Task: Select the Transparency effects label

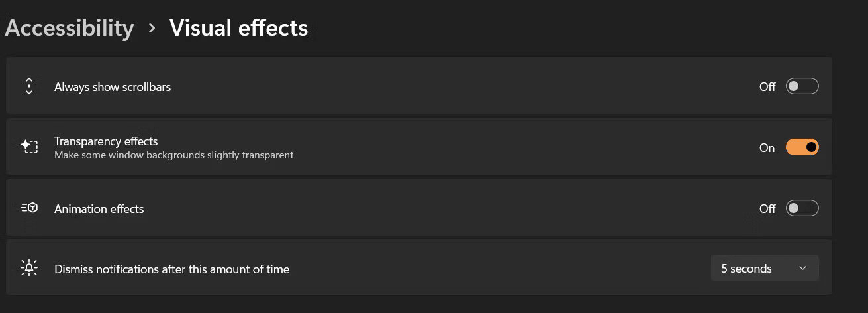Action: click(x=106, y=141)
